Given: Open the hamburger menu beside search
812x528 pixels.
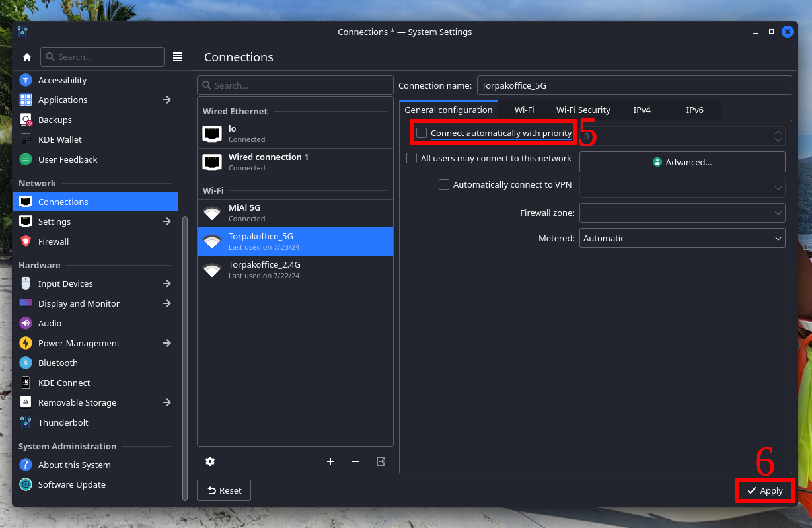Looking at the screenshot, I should [x=178, y=57].
